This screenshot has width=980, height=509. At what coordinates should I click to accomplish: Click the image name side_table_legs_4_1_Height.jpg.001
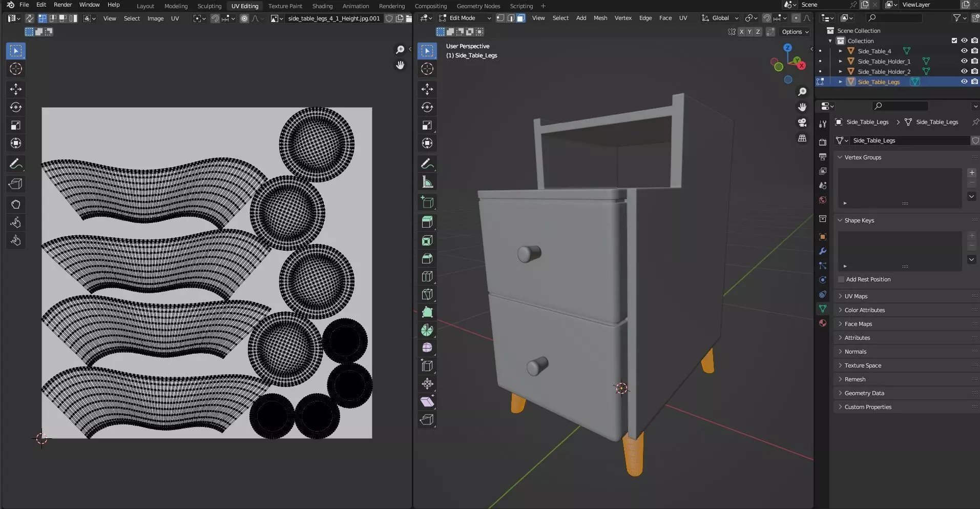(x=334, y=18)
